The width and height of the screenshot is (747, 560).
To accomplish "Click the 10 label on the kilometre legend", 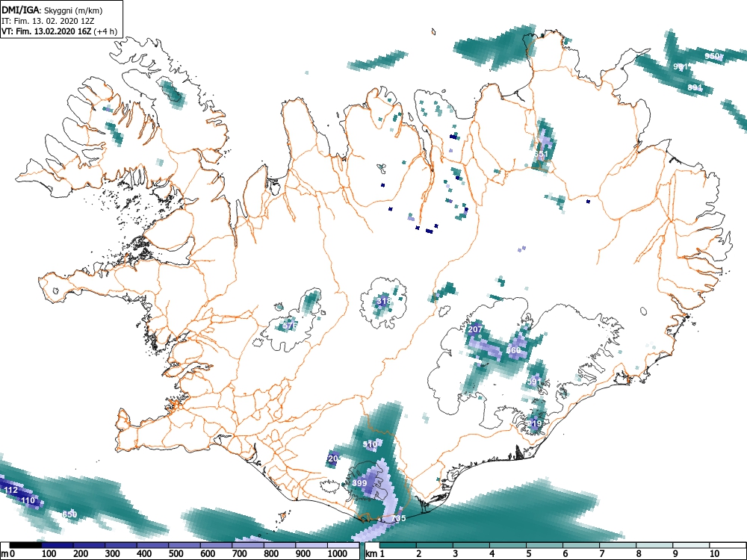I will point(714,553).
